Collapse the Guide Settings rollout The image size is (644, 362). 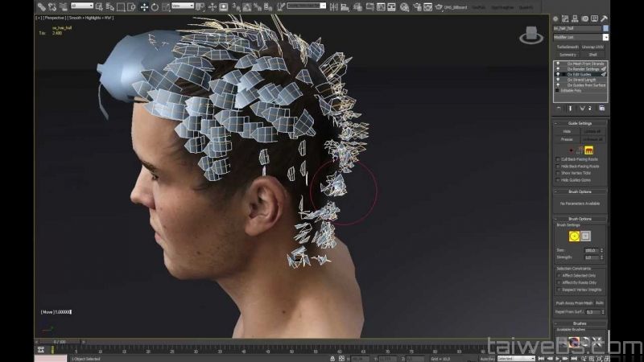pos(580,123)
